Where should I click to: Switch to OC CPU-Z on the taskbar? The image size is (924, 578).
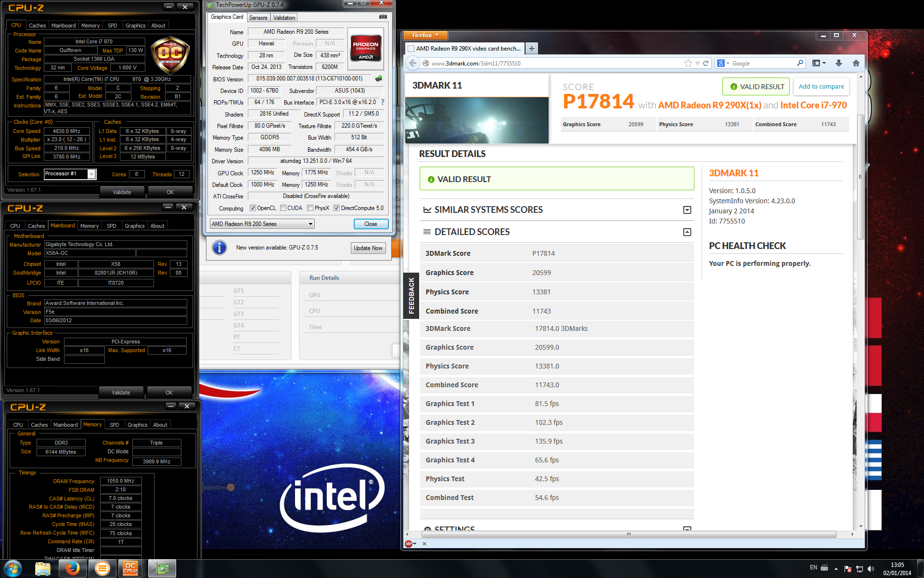click(x=131, y=568)
